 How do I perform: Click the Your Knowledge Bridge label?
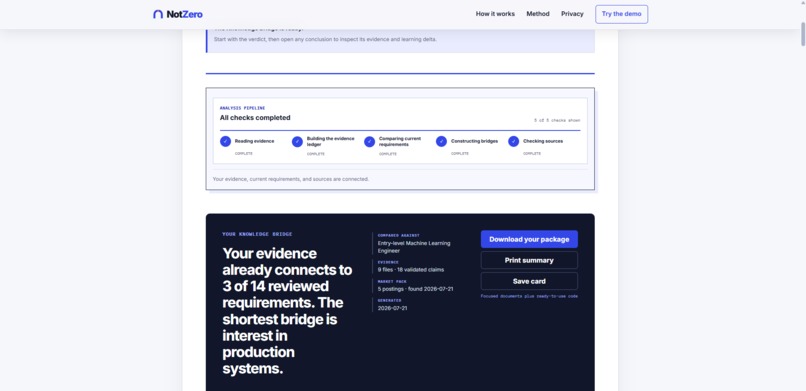click(257, 234)
